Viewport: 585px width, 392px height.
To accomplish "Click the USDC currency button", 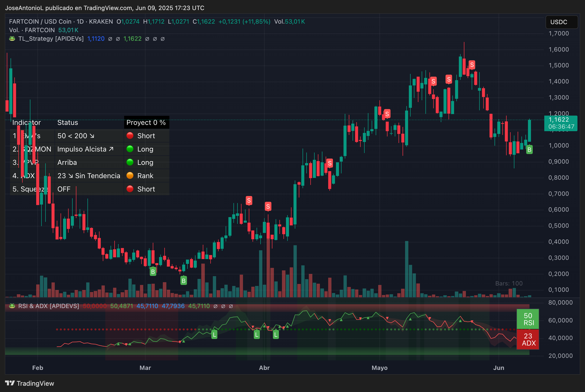I will click(562, 22).
